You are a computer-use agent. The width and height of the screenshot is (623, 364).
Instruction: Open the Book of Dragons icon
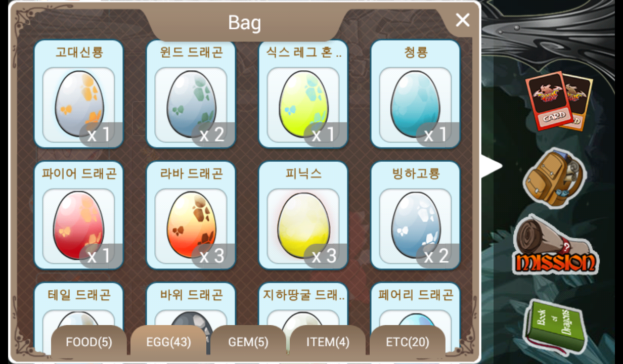click(x=552, y=326)
